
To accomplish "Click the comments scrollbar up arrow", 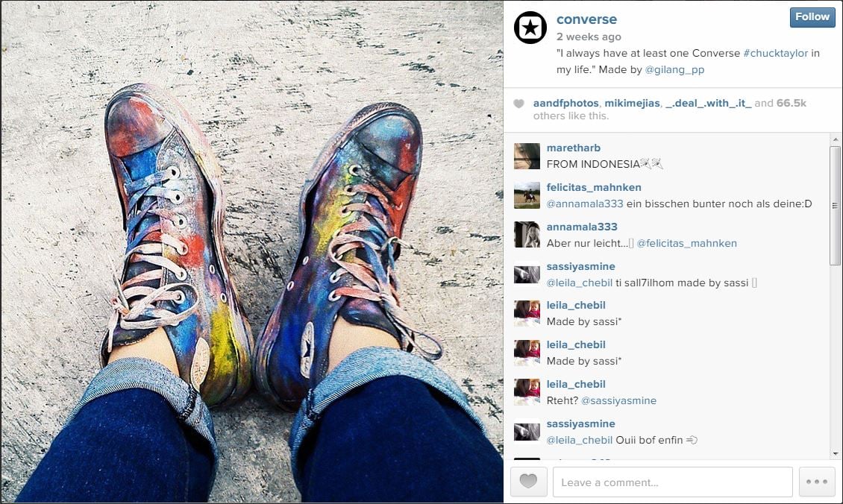I will pyautogui.click(x=835, y=139).
